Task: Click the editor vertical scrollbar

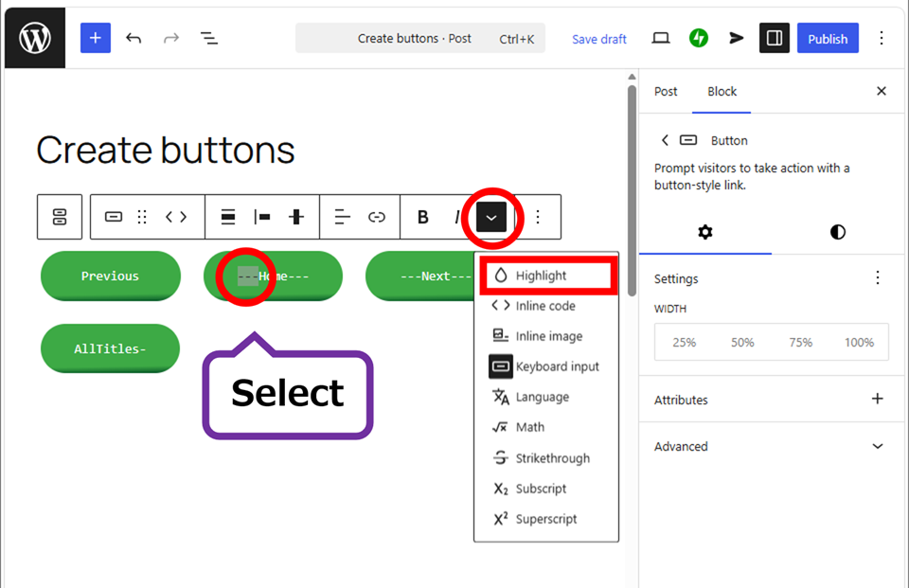Action: tap(632, 191)
